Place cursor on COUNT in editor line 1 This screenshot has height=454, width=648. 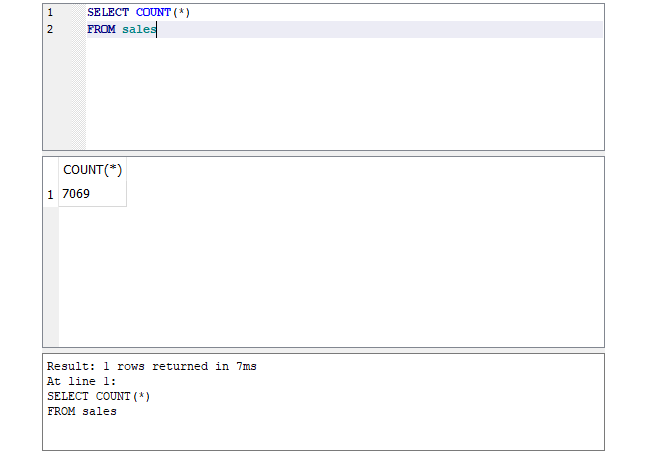pyautogui.click(x=154, y=12)
